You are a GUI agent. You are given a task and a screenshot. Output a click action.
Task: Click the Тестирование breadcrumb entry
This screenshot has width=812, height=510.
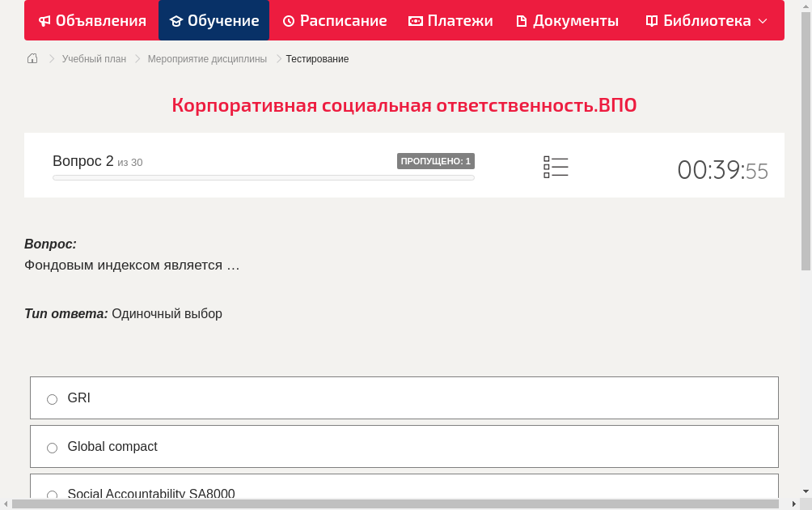pos(316,58)
